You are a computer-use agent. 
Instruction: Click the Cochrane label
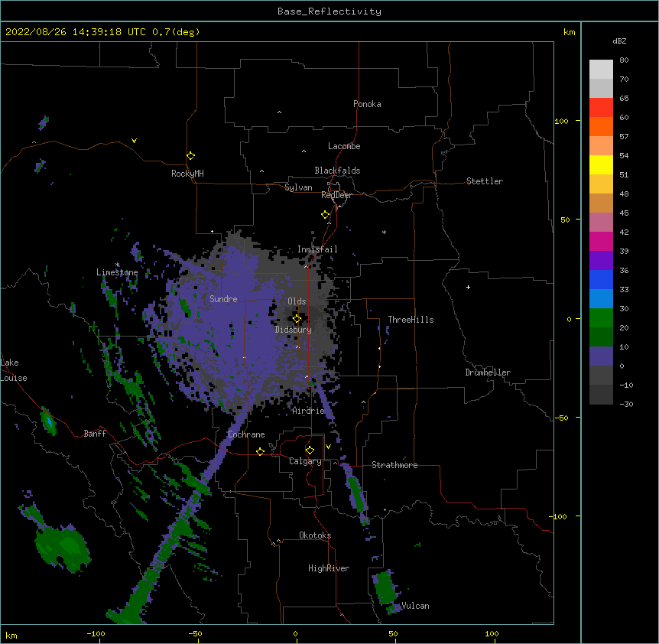(246, 434)
